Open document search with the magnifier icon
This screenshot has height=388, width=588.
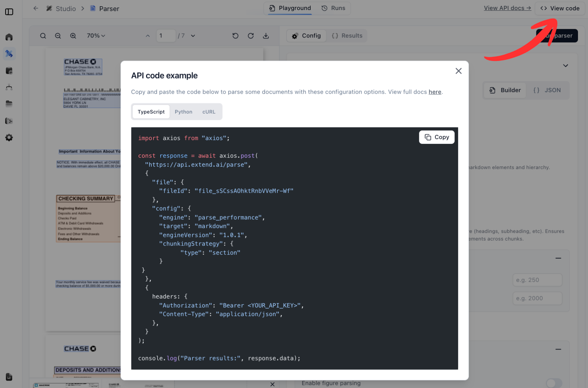coord(43,35)
